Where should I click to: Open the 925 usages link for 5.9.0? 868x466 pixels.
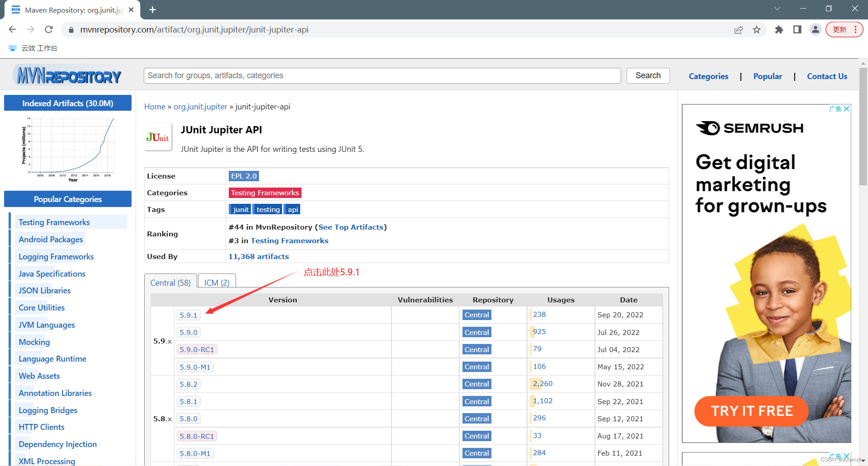click(x=539, y=332)
